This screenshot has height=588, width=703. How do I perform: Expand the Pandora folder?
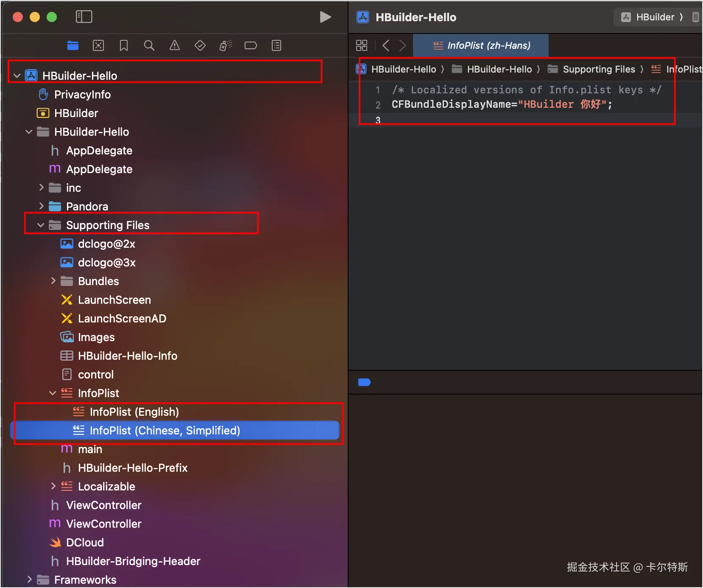coord(41,206)
